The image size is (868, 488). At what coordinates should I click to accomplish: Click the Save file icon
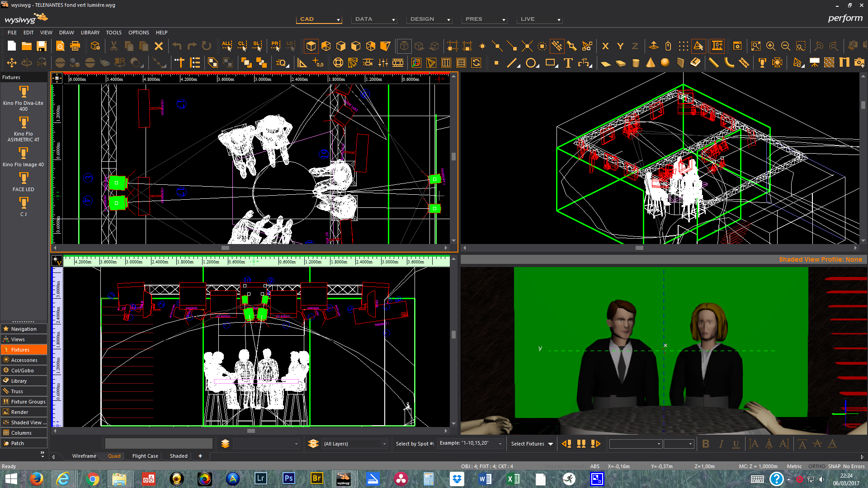click(x=42, y=46)
